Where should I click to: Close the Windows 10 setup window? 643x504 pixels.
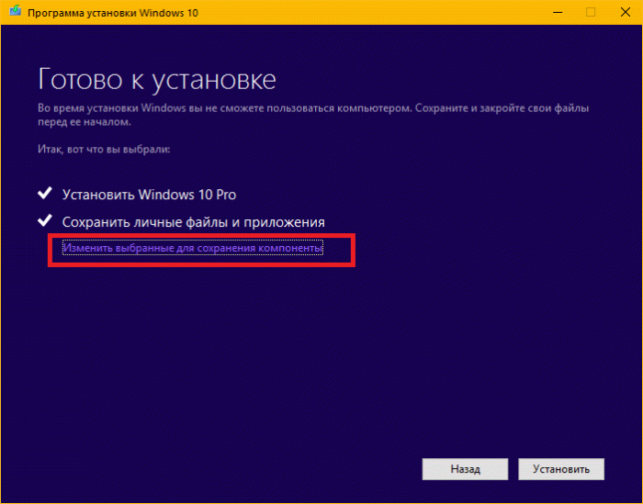[625, 12]
